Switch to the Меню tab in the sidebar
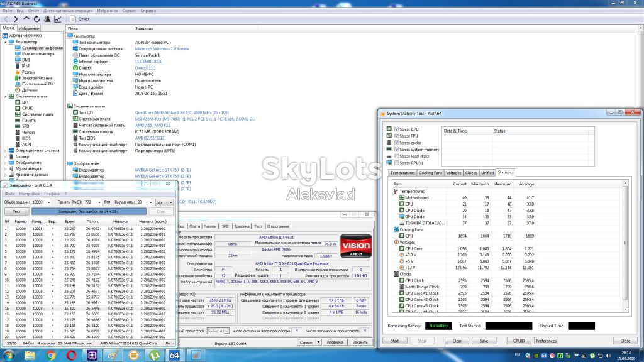Viewport: 644px width, 362px height. 8,28
